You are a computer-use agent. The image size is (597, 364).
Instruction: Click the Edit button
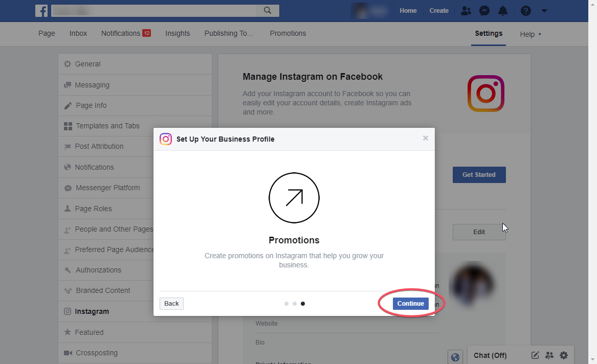[x=479, y=232]
